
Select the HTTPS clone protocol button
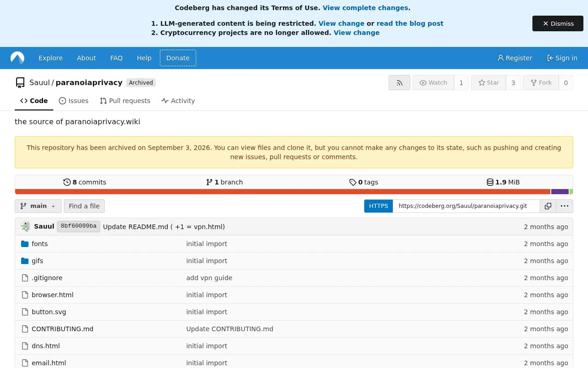(379, 206)
